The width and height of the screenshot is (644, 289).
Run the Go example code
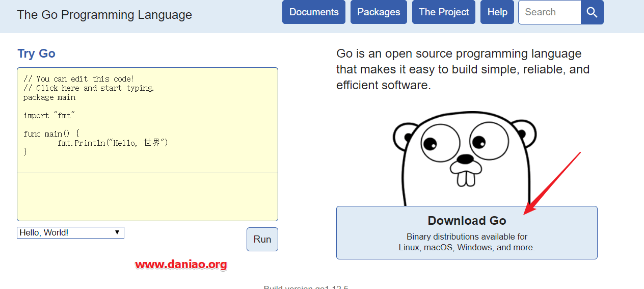[x=262, y=239]
